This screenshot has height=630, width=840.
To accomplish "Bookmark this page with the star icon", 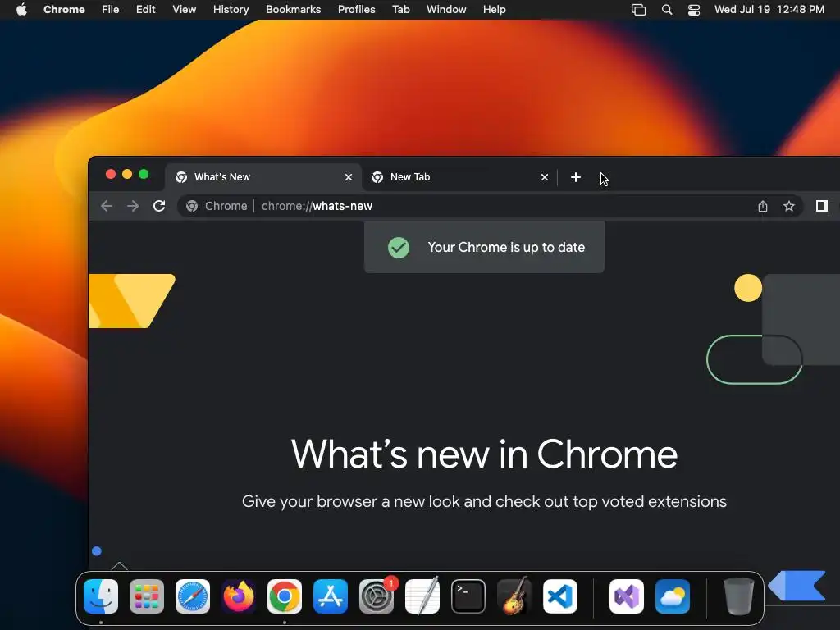I will coord(788,206).
